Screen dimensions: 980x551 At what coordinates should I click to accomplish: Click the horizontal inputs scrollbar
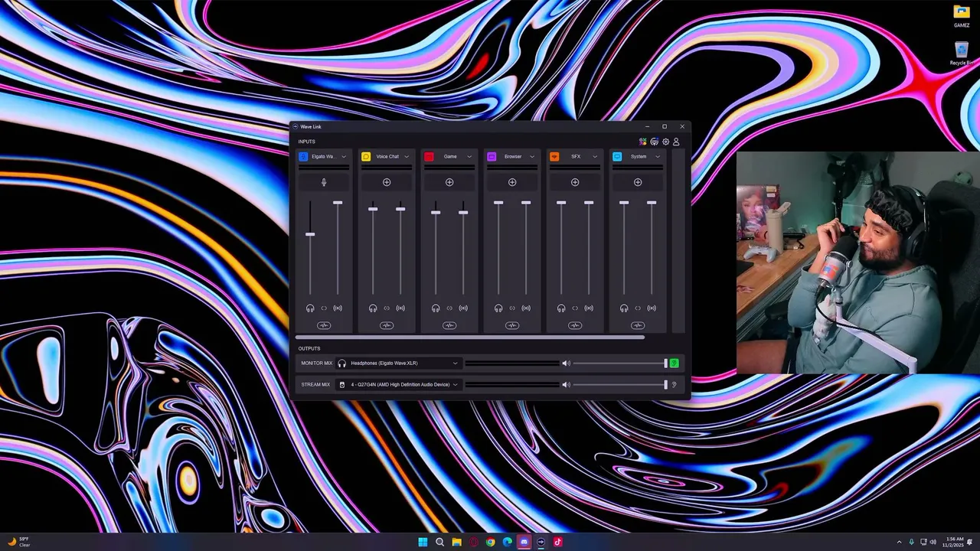[x=469, y=337]
